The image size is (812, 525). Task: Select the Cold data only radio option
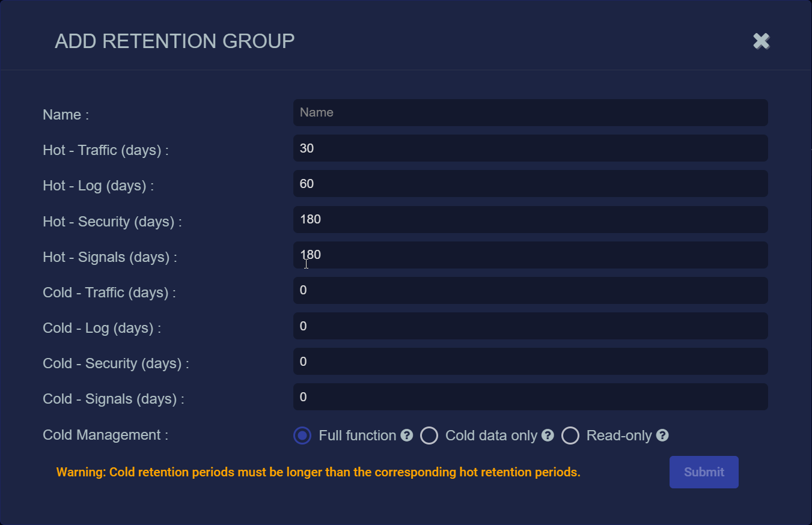point(429,435)
